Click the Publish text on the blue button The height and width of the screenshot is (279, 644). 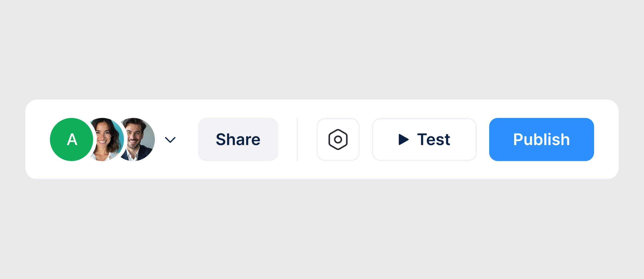[x=541, y=140]
